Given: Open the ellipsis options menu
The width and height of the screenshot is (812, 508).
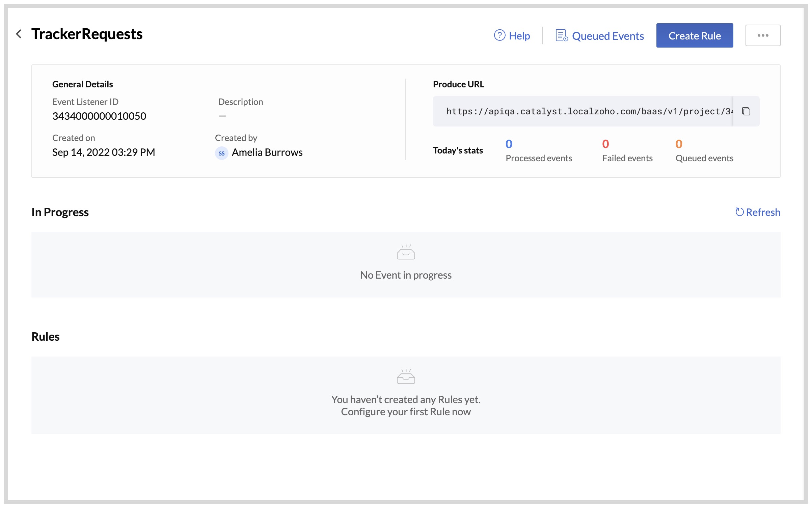Looking at the screenshot, I should click(763, 35).
